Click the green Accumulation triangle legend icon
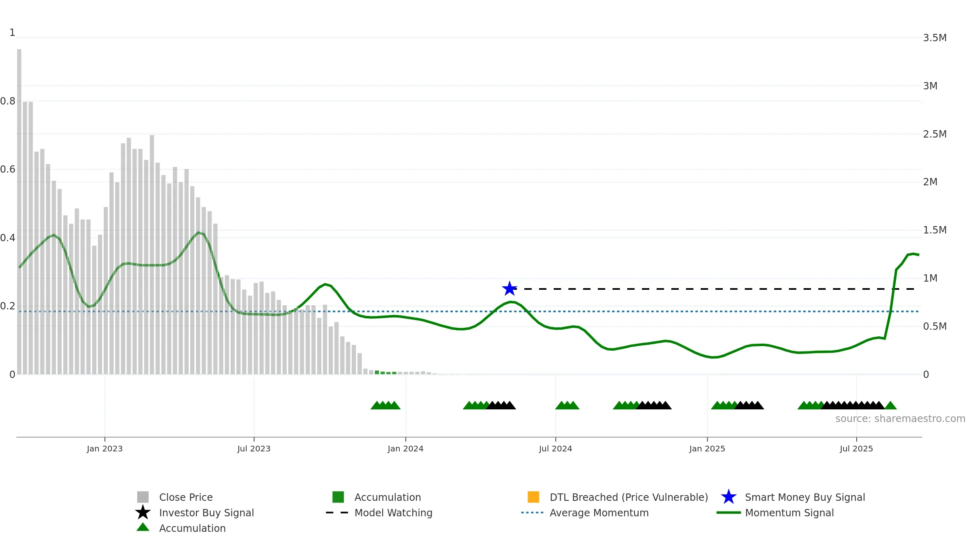This screenshot has width=980, height=551. 143,527
